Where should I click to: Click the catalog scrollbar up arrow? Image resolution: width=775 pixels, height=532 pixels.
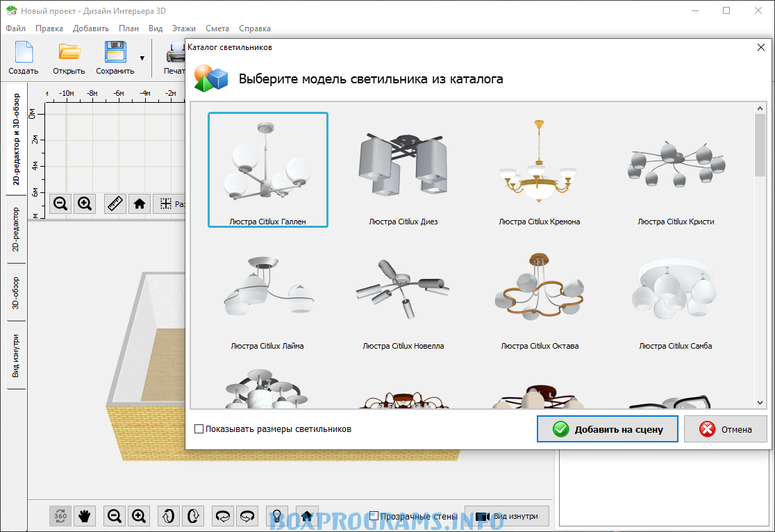click(x=760, y=108)
